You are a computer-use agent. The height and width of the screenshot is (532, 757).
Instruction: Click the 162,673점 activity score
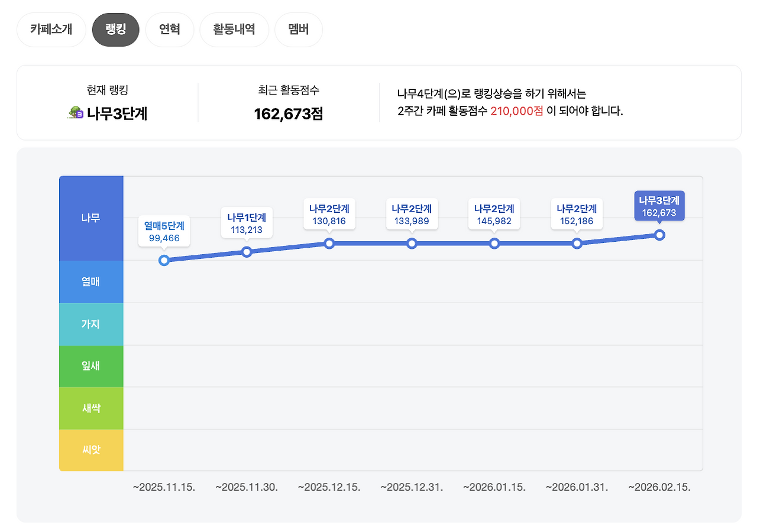pyautogui.click(x=288, y=112)
